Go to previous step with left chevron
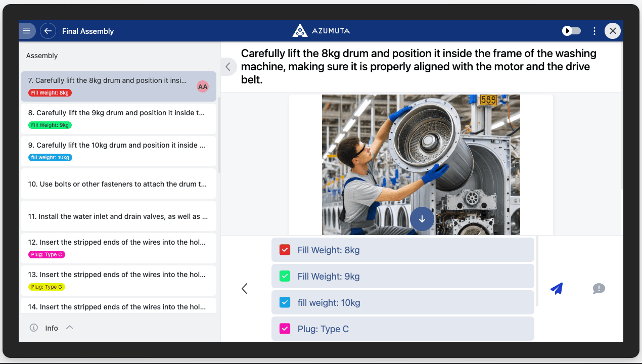 tap(245, 289)
